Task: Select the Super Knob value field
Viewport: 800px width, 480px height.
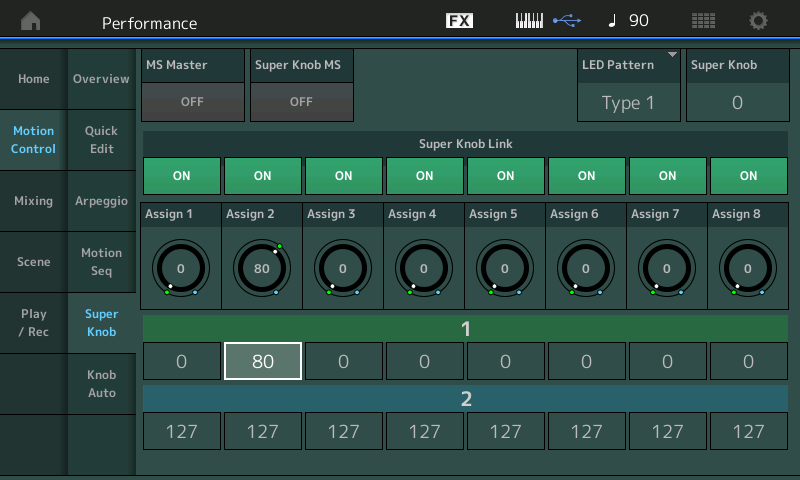Action: (737, 102)
